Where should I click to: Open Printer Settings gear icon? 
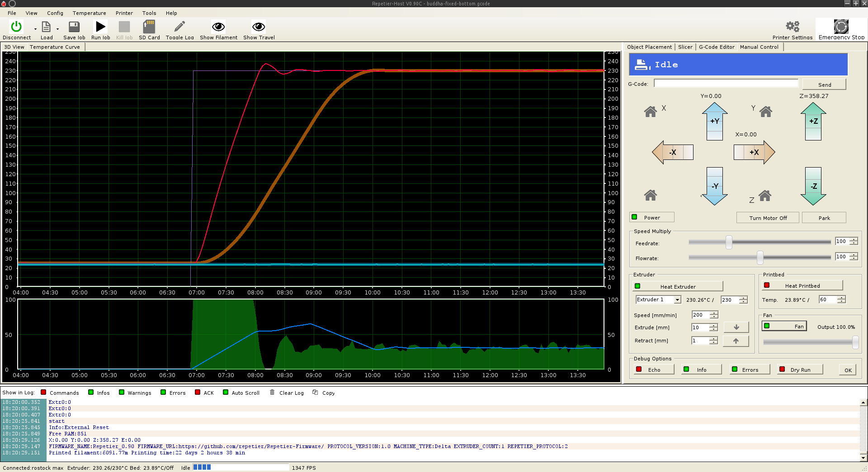pyautogui.click(x=792, y=27)
